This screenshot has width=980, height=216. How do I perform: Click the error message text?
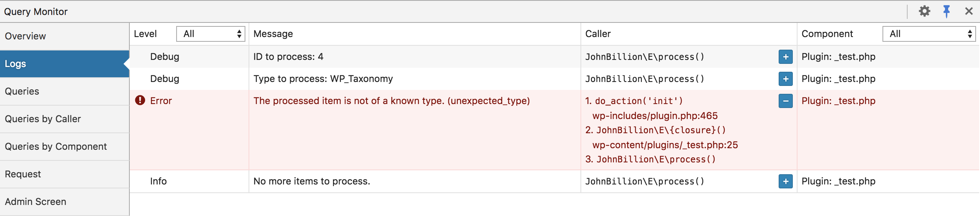[391, 101]
